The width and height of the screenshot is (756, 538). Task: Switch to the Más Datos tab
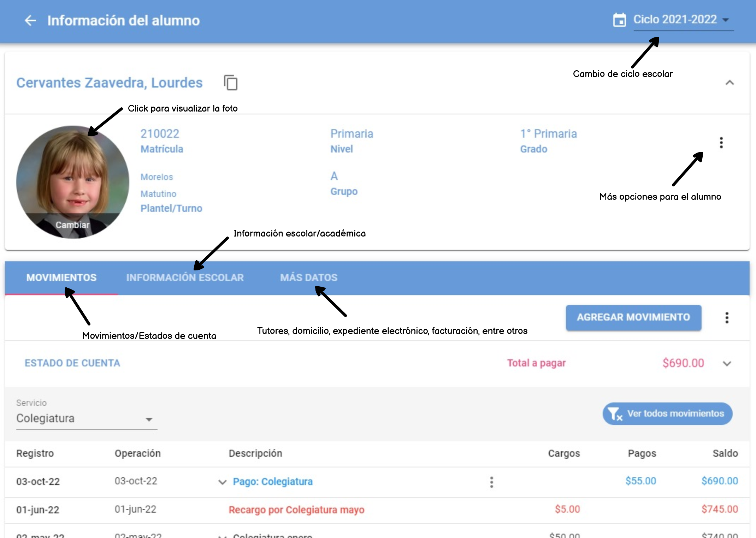coord(309,278)
